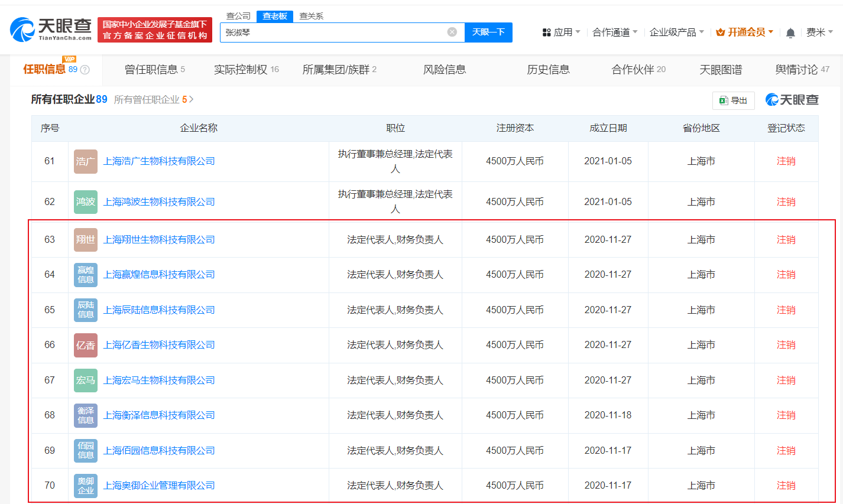The width and height of the screenshot is (843, 504).
Task: Click the 天眼一下 search button
Action: coord(488,32)
